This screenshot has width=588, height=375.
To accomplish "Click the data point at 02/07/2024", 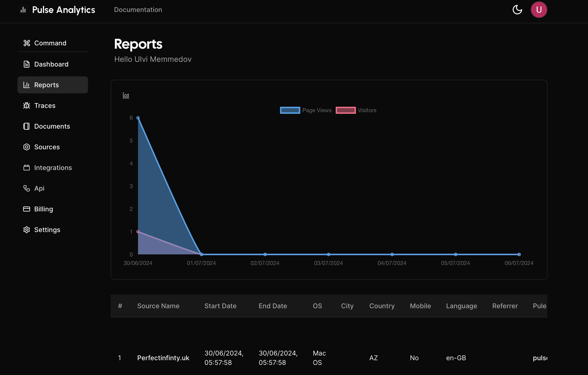I will pos(265,254).
